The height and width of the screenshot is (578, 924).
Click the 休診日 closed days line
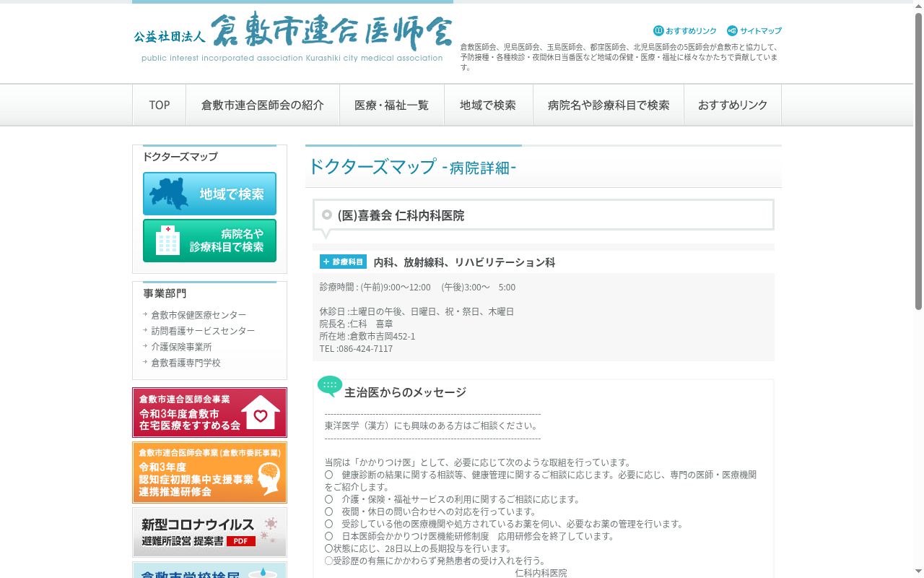point(417,312)
